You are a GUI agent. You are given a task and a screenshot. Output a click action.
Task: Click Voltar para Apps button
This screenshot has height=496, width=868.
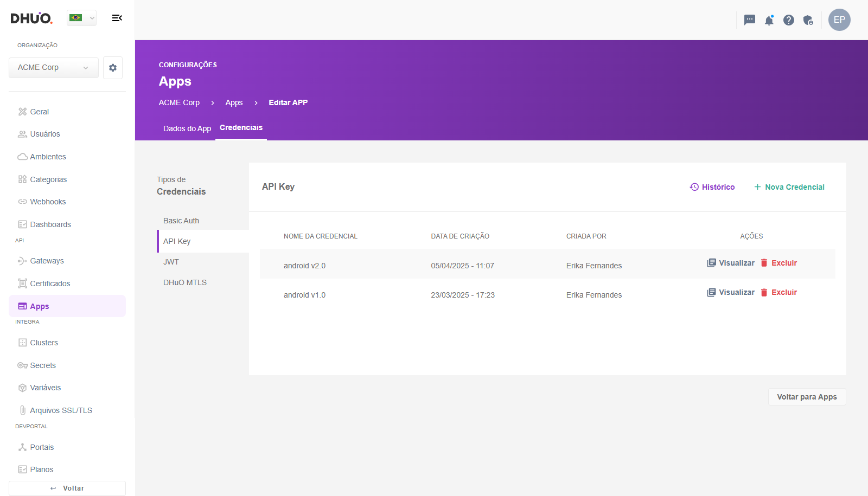[x=807, y=397]
